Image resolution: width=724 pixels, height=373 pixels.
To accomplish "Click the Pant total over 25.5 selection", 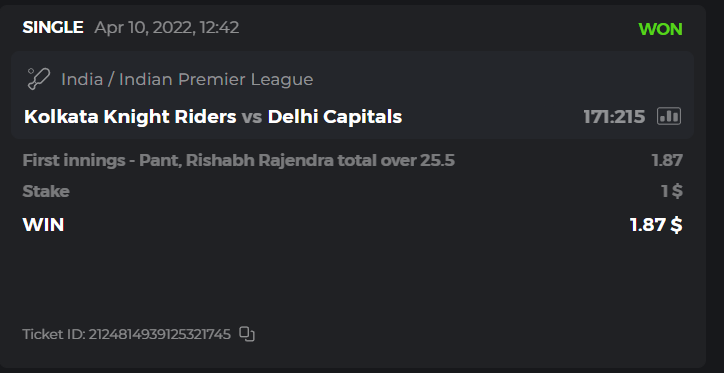I will pyautogui.click(x=239, y=161).
